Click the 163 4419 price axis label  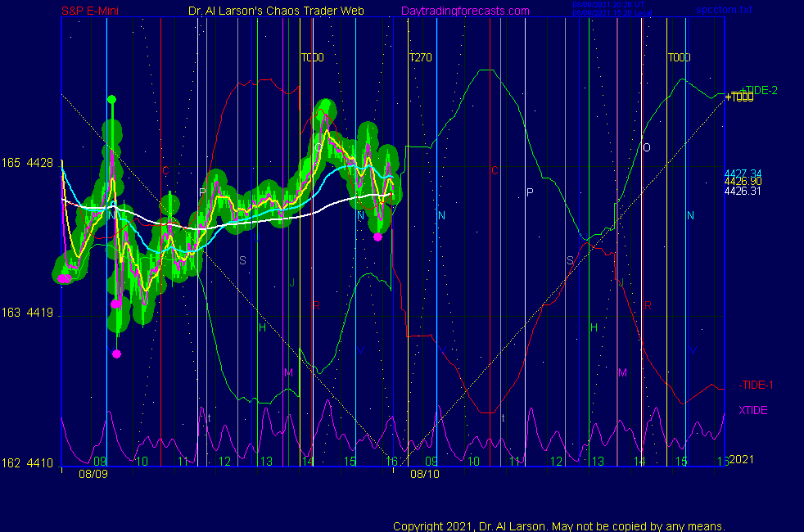(x=27, y=313)
